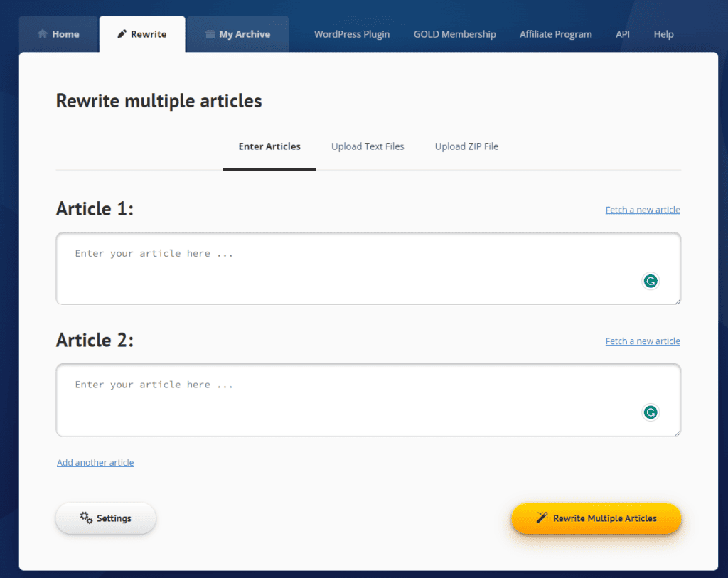728x578 pixels.
Task: Open the API page
Action: (622, 33)
